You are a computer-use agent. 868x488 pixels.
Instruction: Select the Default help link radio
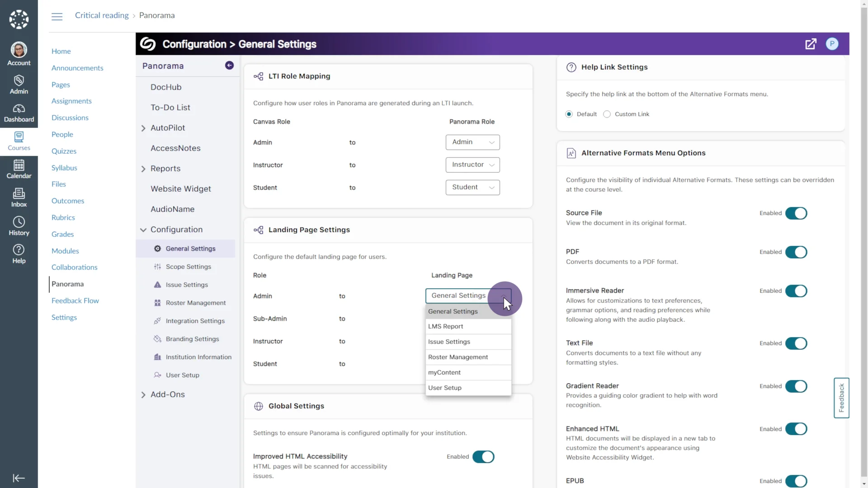pos(569,114)
